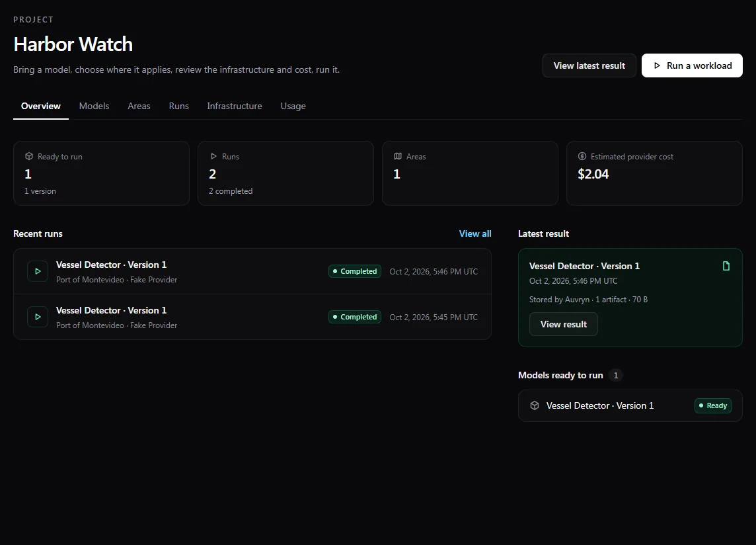
Task: Click the cube icon in Models ready to run row
Action: [534, 405]
